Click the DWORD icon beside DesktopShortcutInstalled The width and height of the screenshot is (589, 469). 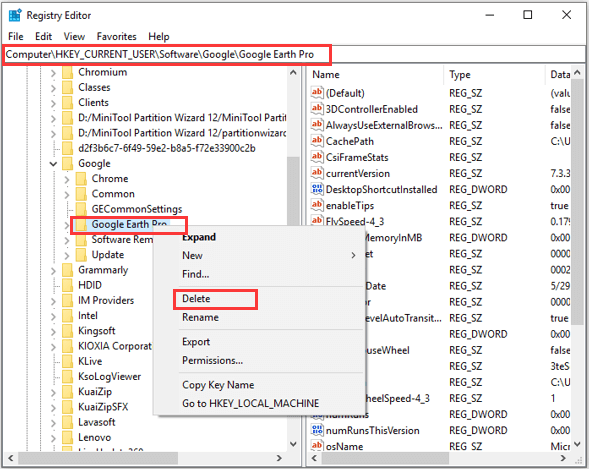317,189
